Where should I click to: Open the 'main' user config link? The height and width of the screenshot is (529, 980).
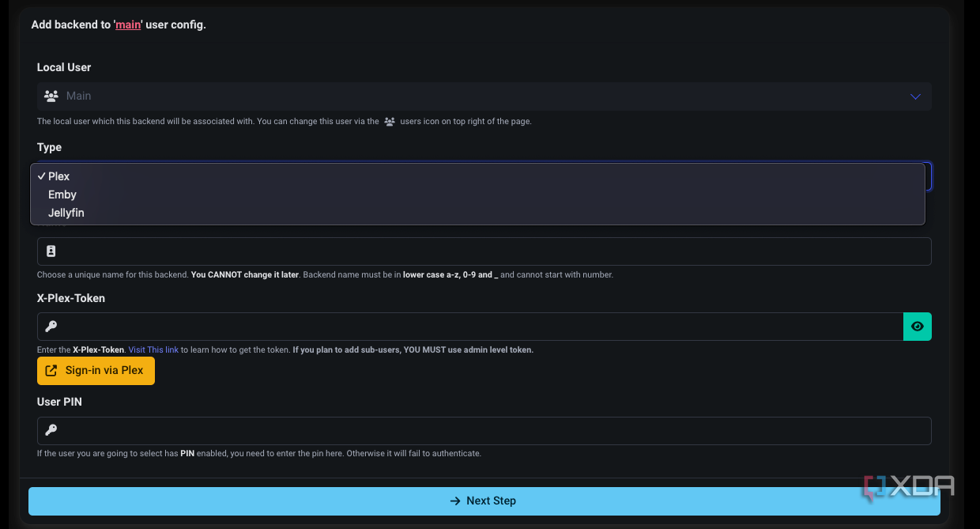(128, 25)
